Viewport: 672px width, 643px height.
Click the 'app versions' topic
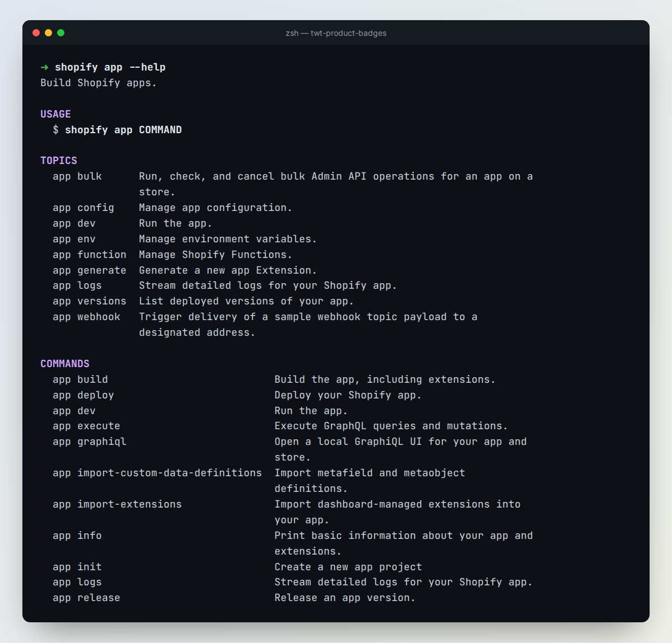click(90, 301)
